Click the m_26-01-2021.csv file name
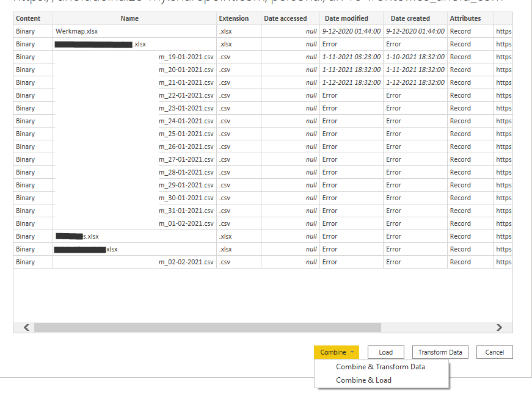The height and width of the screenshot is (401, 532). coord(186,146)
